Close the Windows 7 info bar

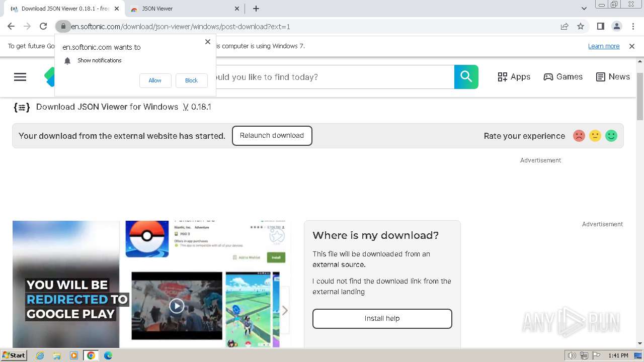point(632,46)
